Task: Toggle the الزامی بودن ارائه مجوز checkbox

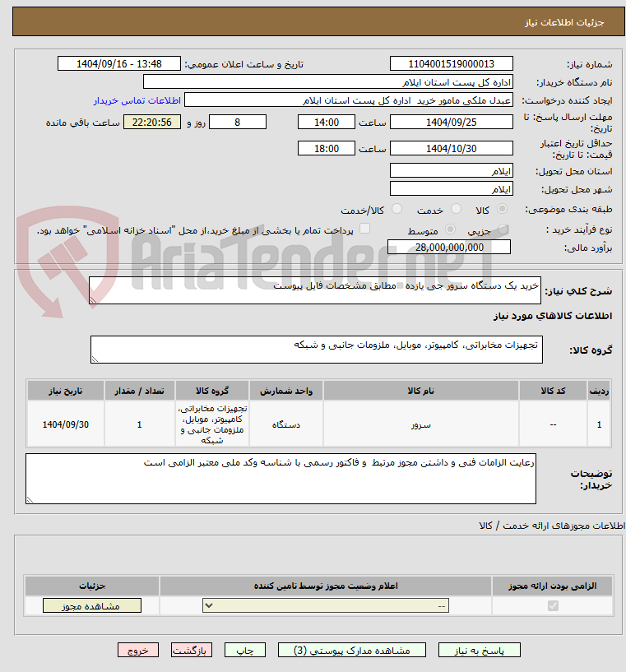Action: point(553,605)
